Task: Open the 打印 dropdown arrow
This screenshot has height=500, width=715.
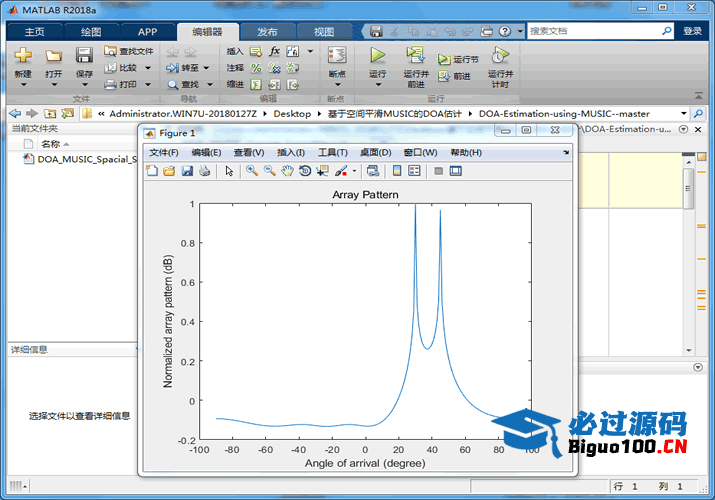Action: pos(148,84)
